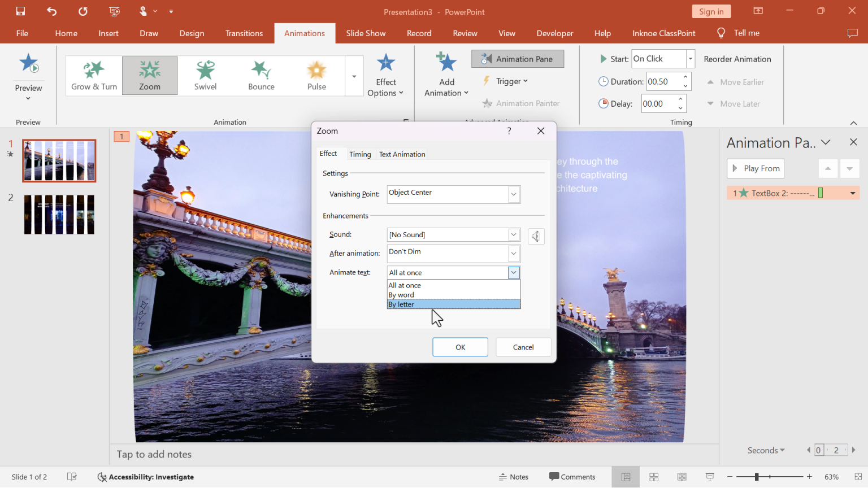Open the Transitions ribbon tab

click(x=244, y=33)
